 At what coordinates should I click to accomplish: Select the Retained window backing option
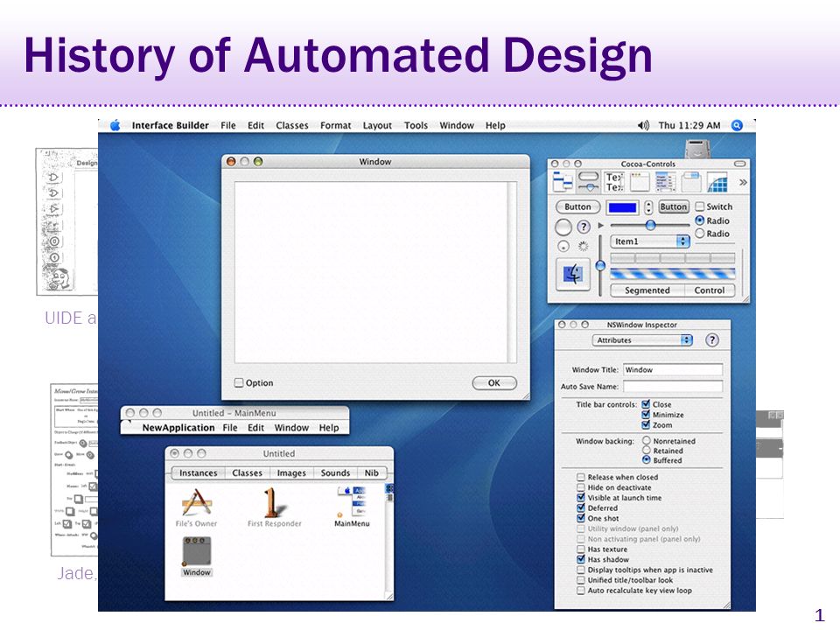point(647,450)
